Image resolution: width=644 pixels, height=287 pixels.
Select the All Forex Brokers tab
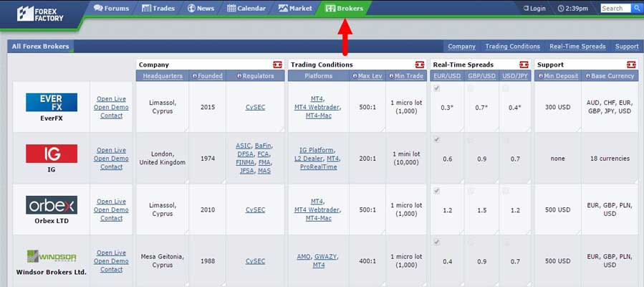pos(40,47)
